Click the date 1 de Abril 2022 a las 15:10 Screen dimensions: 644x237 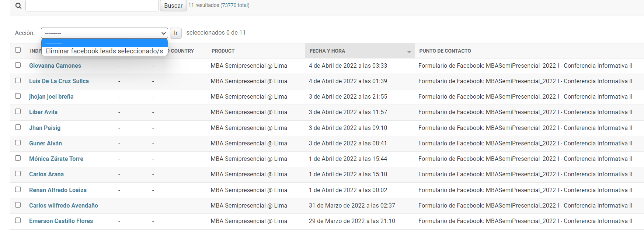pyautogui.click(x=348, y=174)
